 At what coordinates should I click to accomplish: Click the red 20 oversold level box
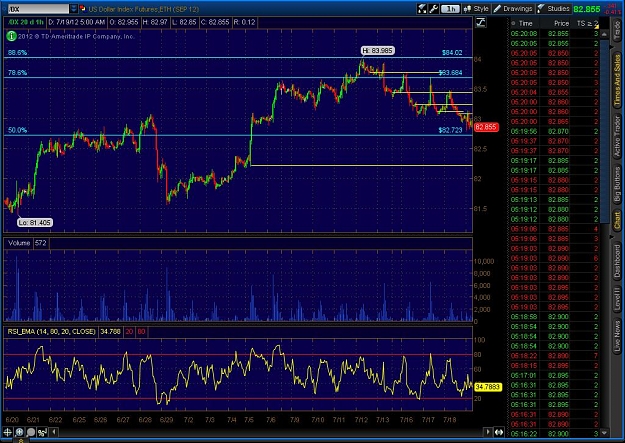click(129, 332)
